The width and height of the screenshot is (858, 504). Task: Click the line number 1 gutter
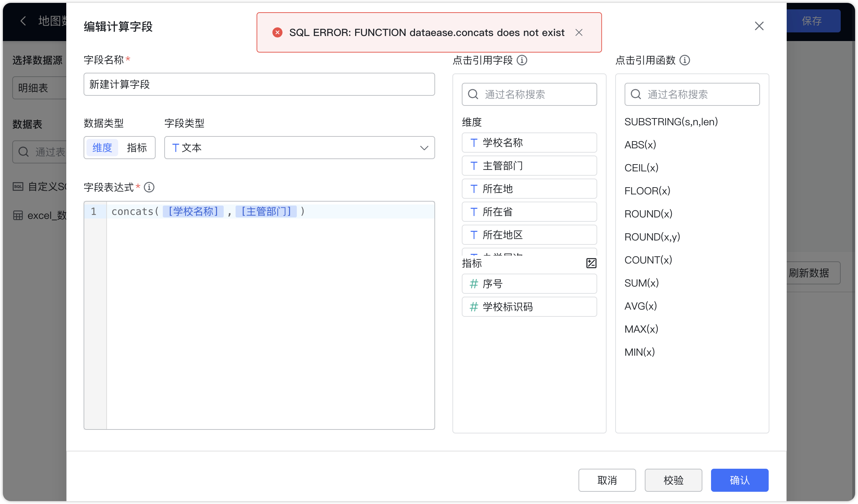[94, 211]
